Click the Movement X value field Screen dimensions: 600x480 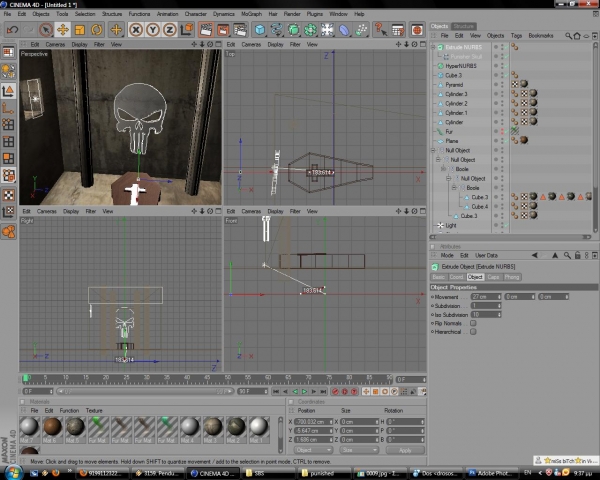pos(486,297)
